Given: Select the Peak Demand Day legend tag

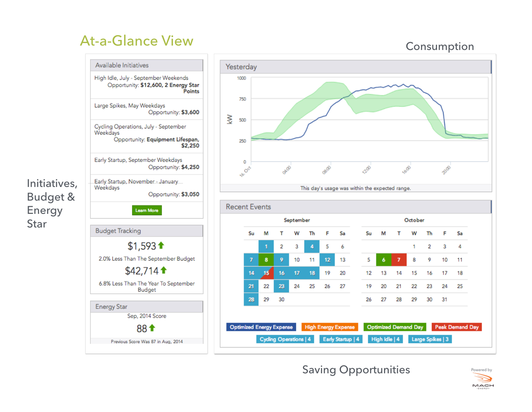Looking at the screenshot, I should [x=457, y=327].
